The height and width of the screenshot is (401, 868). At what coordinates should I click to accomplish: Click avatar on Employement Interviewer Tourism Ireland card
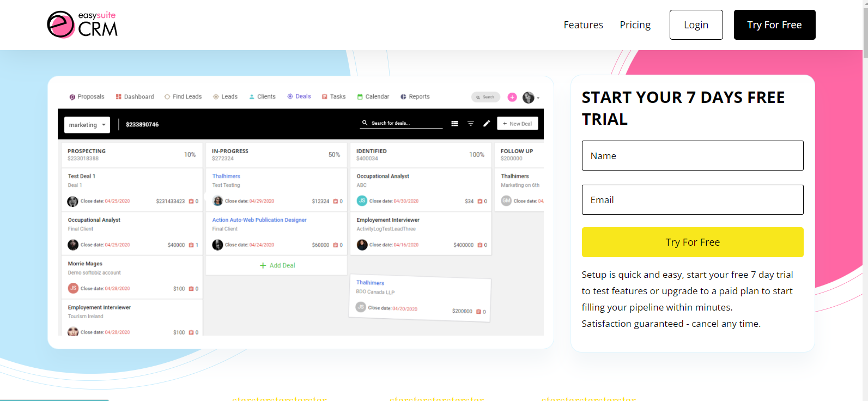pos(73,331)
